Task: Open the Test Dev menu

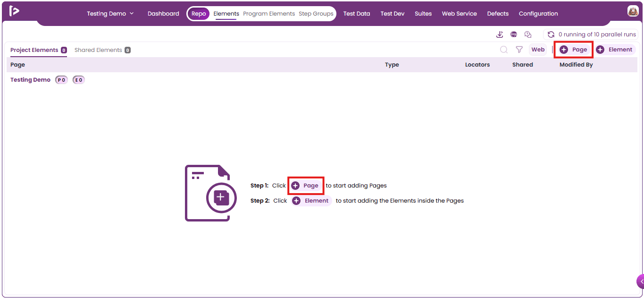Action: [x=393, y=14]
